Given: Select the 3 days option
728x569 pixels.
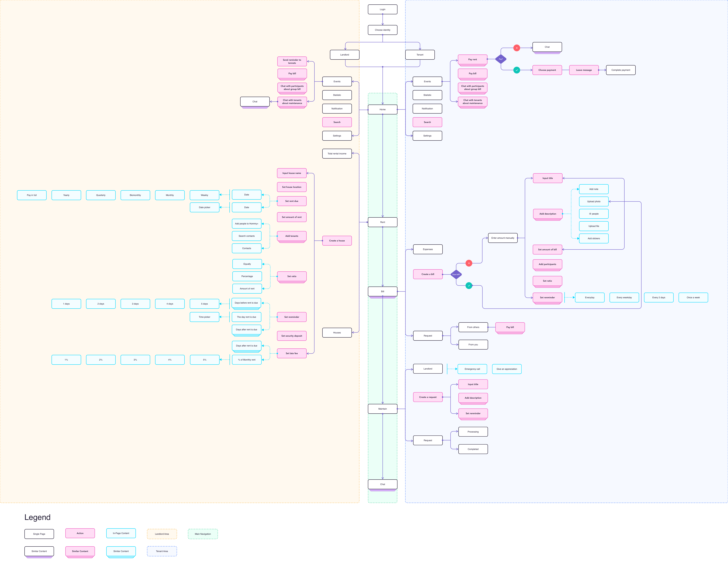Looking at the screenshot, I should pos(135,304).
